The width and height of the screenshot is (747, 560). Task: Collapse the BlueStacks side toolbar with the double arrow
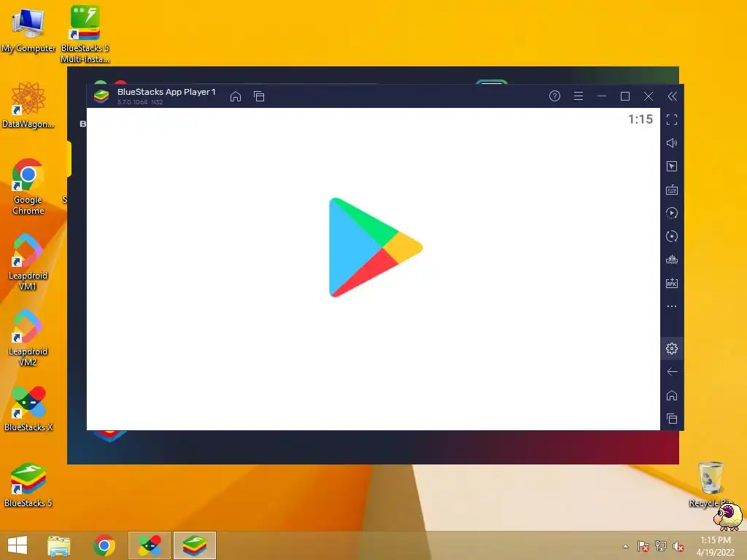[672, 97]
